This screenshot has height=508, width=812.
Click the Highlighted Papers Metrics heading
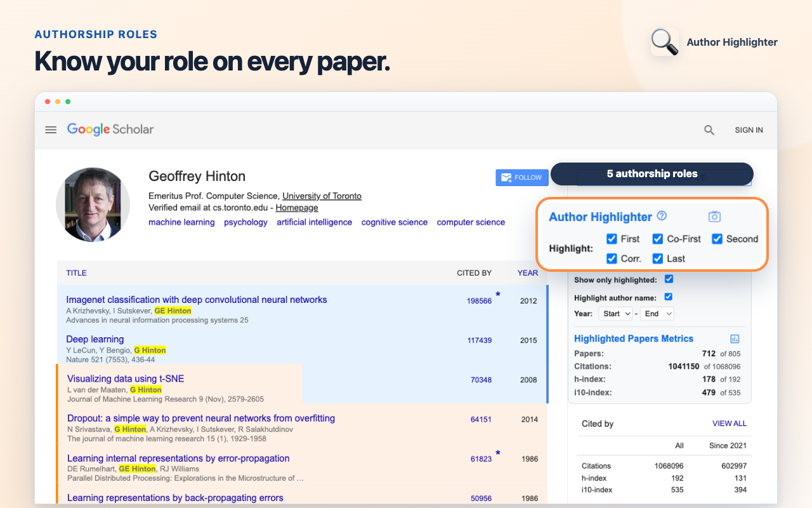[x=634, y=338]
